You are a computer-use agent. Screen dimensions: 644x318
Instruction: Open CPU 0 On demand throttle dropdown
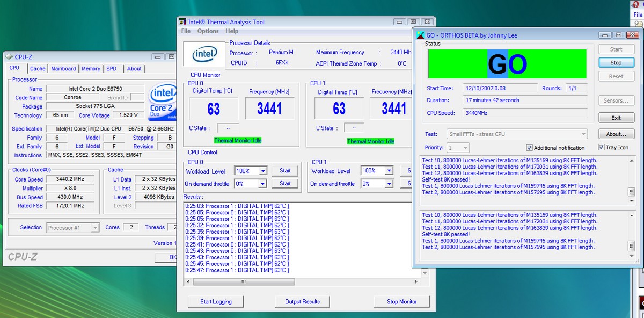click(x=263, y=184)
